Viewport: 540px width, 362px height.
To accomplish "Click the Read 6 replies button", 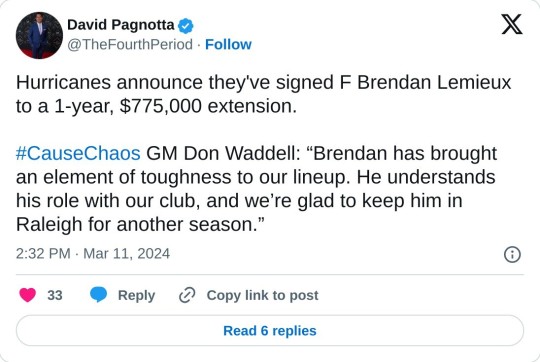I will [270, 331].
